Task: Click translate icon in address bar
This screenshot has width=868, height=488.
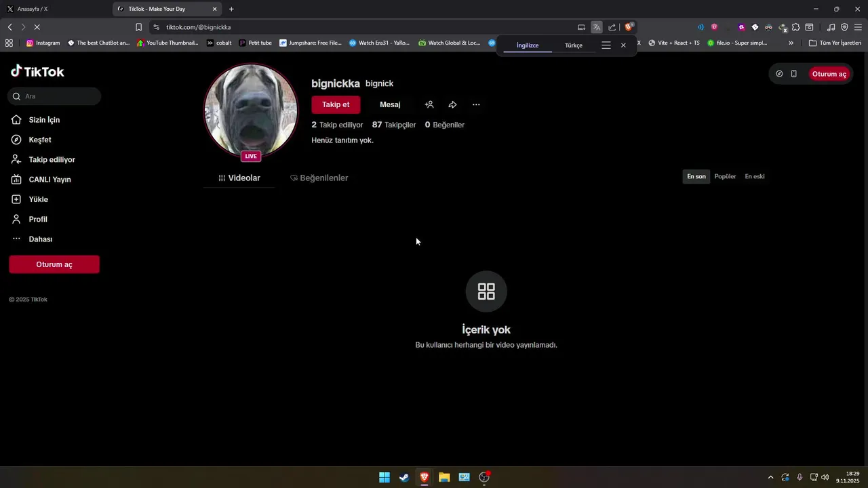Action: point(597,27)
